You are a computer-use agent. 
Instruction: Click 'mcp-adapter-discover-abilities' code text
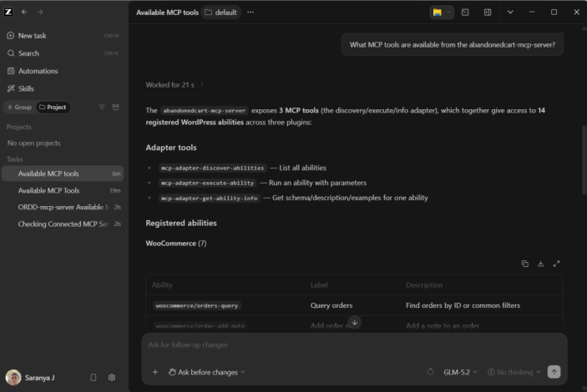click(212, 168)
